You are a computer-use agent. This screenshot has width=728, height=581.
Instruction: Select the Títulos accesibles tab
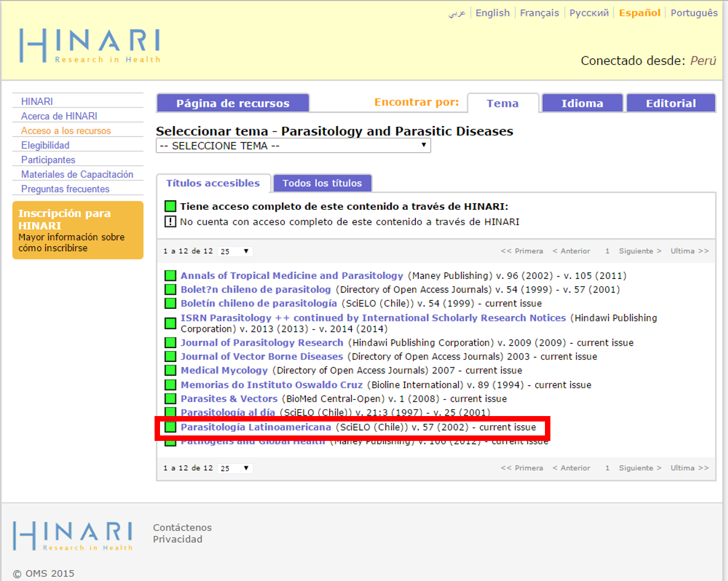pos(213,183)
